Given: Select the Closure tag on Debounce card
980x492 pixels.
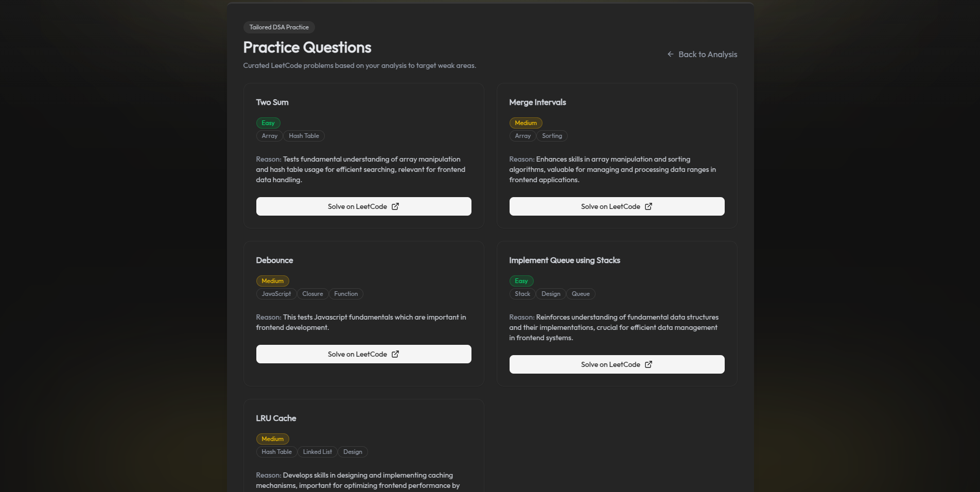Looking at the screenshot, I should (x=312, y=294).
